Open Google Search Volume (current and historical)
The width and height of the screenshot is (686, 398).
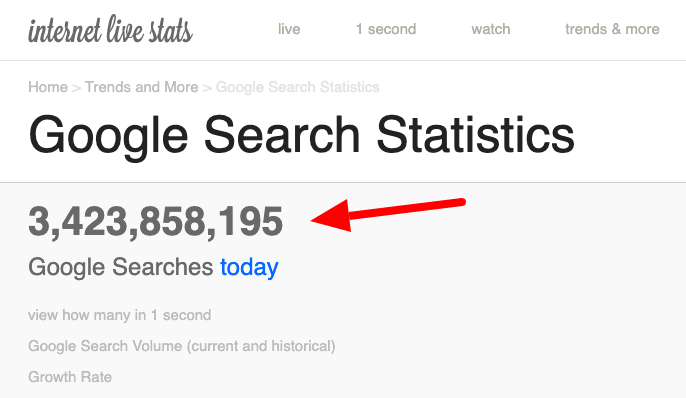[182, 346]
